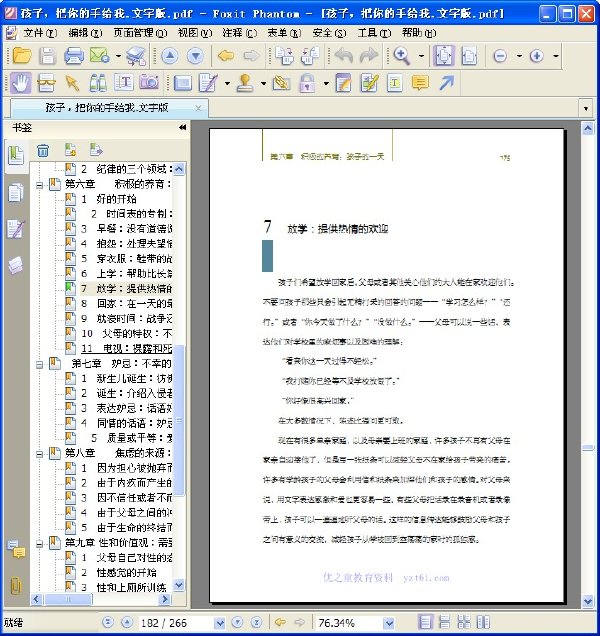Click the zoom in plus button

537,56
